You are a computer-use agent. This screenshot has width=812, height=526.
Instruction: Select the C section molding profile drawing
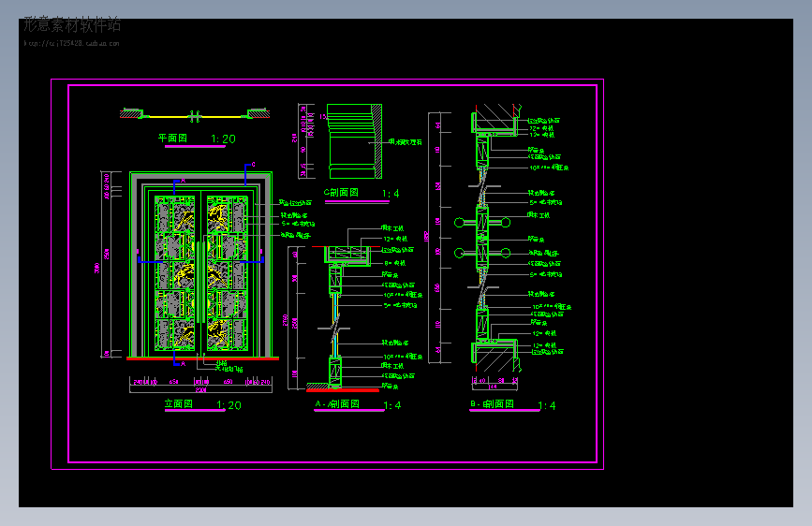tap(355, 141)
